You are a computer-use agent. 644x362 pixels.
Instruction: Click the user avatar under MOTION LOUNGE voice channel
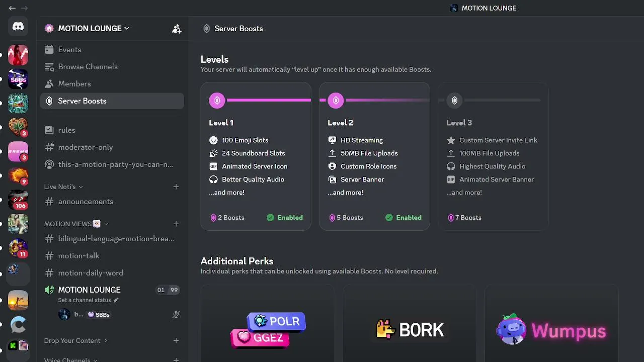(x=64, y=315)
